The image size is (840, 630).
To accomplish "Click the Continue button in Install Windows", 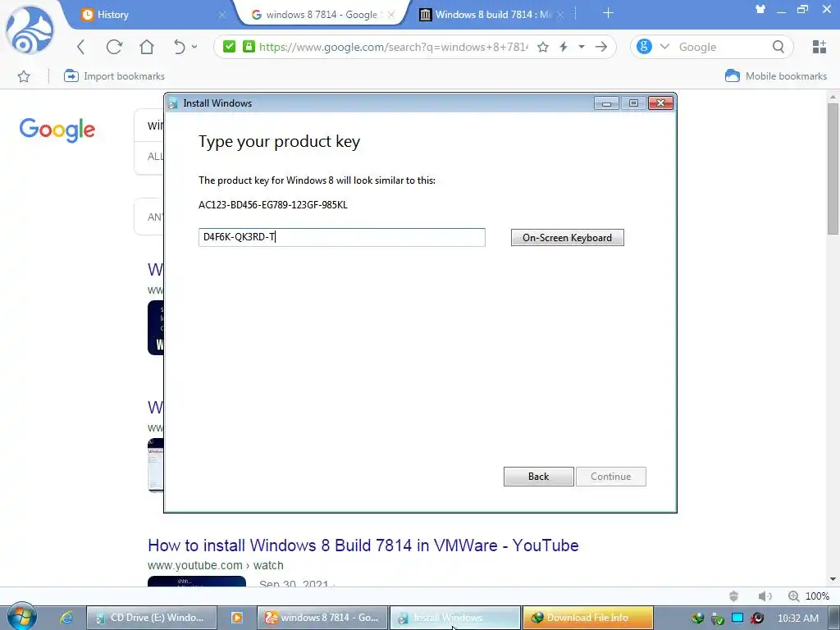I will (610, 477).
